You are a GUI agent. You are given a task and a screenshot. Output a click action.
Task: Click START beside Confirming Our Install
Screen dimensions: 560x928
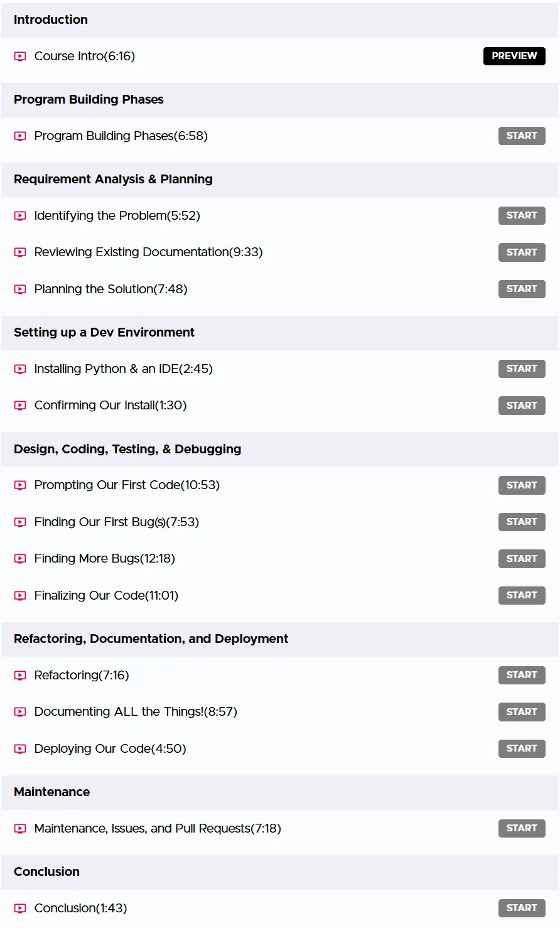522,406
